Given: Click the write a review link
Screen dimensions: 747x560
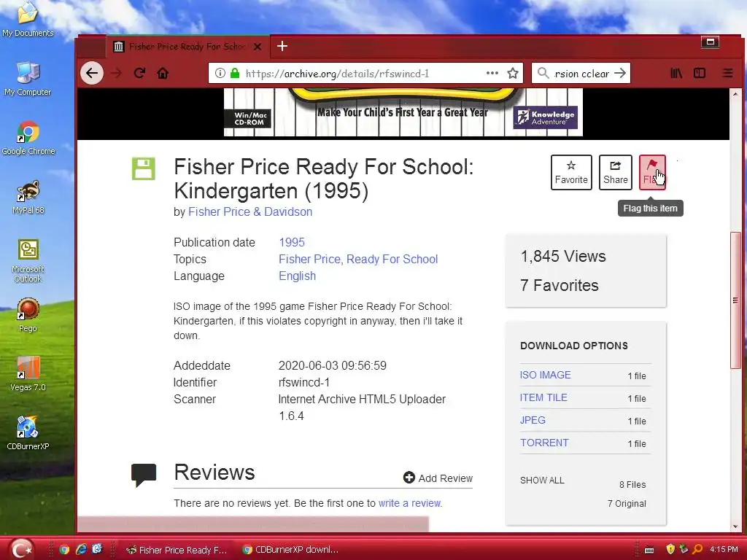Looking at the screenshot, I should click(409, 503).
